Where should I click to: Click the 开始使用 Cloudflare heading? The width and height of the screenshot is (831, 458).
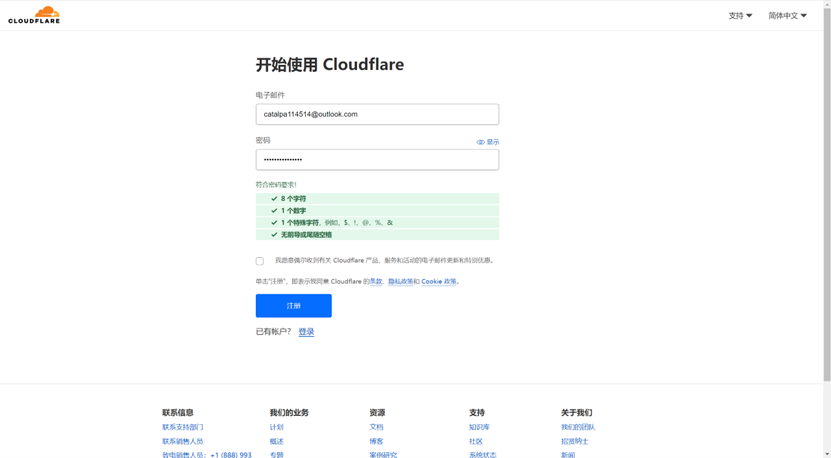(x=330, y=65)
